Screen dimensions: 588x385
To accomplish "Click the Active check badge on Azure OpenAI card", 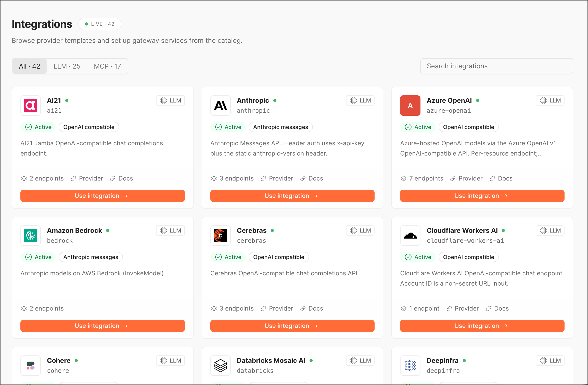I will pos(418,127).
